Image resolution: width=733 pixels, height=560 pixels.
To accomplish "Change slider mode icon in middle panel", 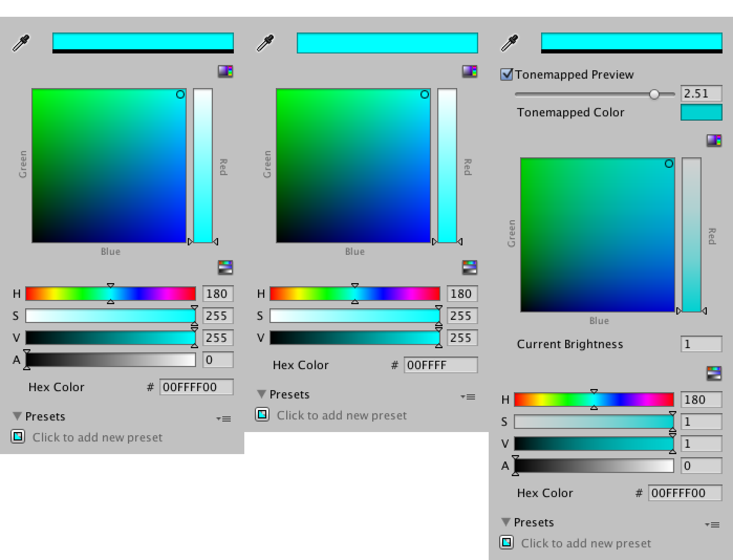I will click(x=470, y=267).
